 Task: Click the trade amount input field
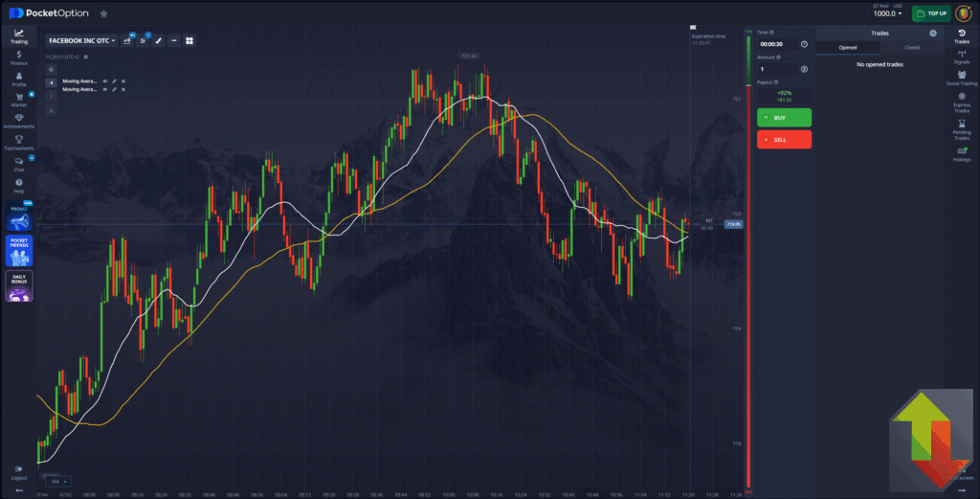click(778, 69)
